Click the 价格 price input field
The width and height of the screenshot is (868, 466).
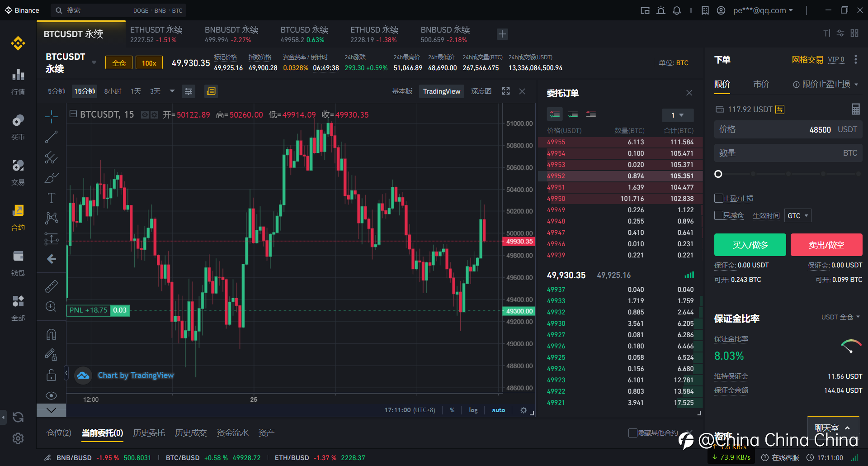coord(788,130)
